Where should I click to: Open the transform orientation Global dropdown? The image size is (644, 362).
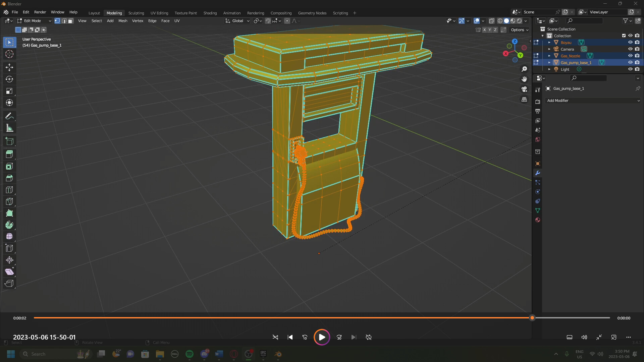click(237, 21)
